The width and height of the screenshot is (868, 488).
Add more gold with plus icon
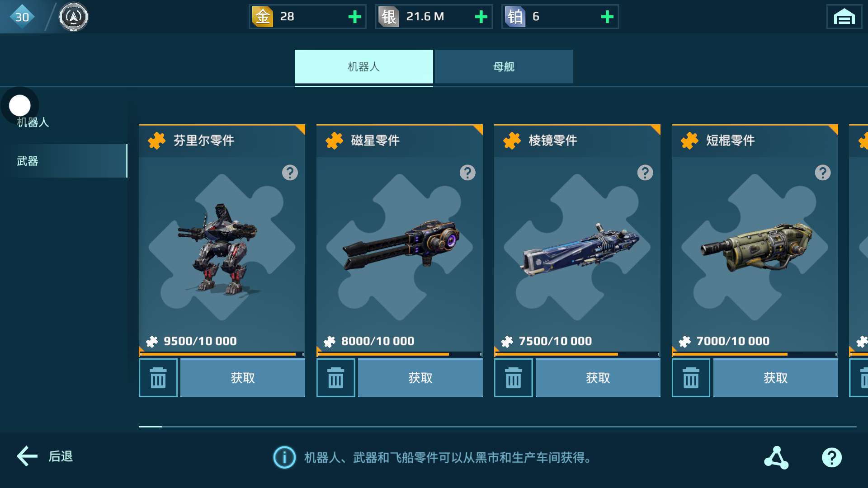355,17
